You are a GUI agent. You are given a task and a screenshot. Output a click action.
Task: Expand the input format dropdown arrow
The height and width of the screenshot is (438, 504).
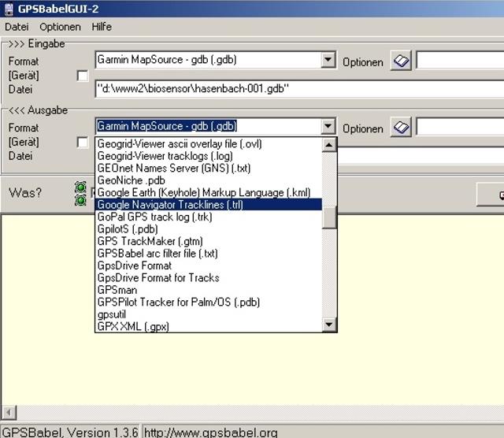pos(328,60)
